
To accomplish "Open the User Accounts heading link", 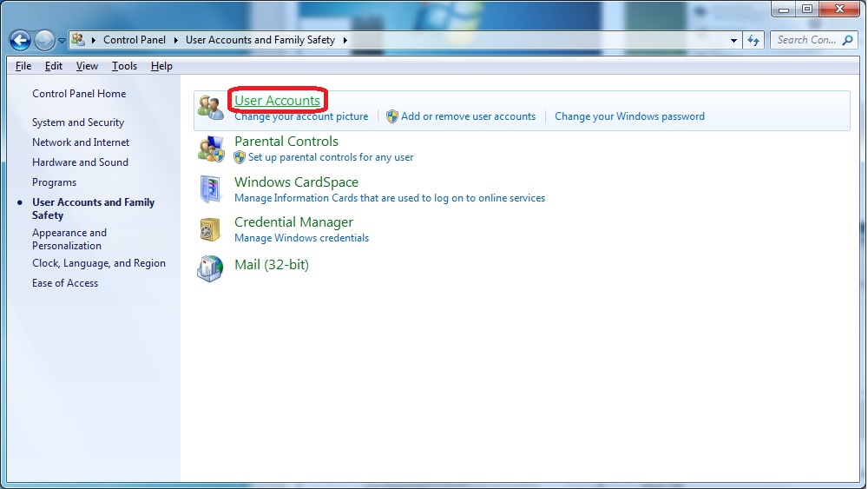I will [278, 100].
